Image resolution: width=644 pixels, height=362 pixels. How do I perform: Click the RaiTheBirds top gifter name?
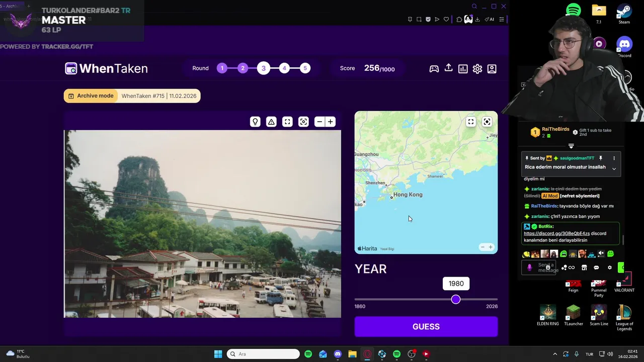pos(555,129)
